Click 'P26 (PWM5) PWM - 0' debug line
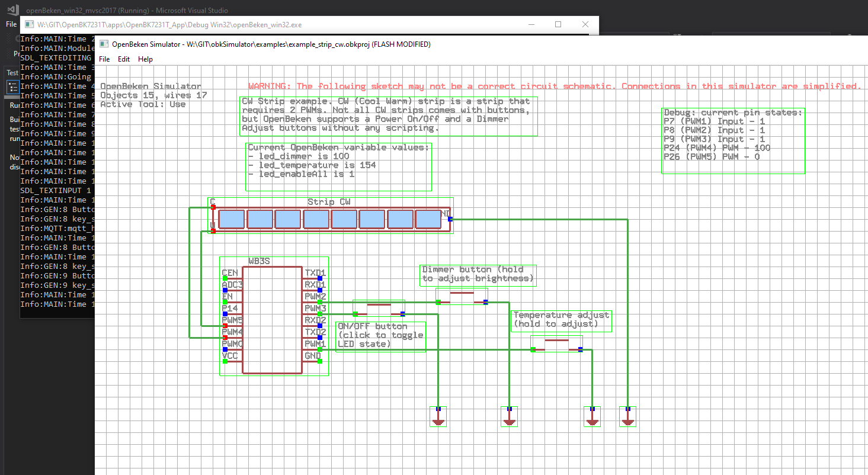The image size is (868, 475). click(x=712, y=157)
